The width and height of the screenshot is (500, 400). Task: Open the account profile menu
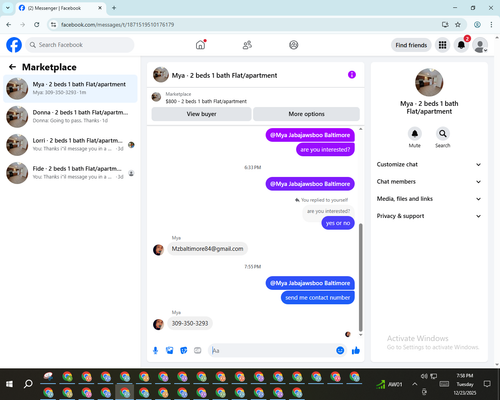pos(480,45)
